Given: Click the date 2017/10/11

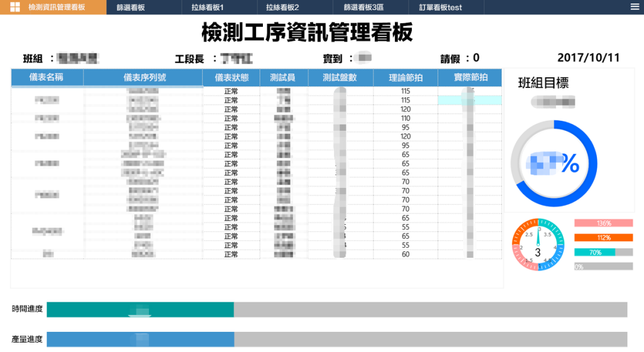Looking at the screenshot, I should [588, 58].
